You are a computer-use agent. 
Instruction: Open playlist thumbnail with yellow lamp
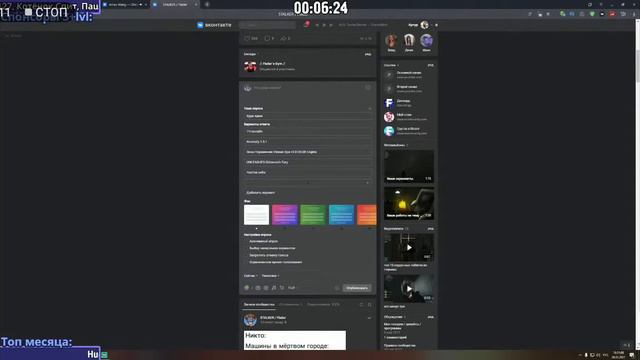[409, 203]
